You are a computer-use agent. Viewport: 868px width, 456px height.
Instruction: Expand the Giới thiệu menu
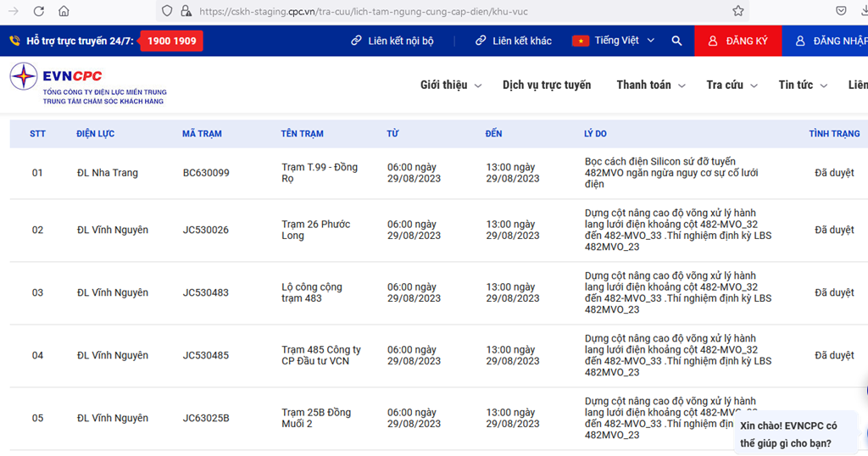451,85
